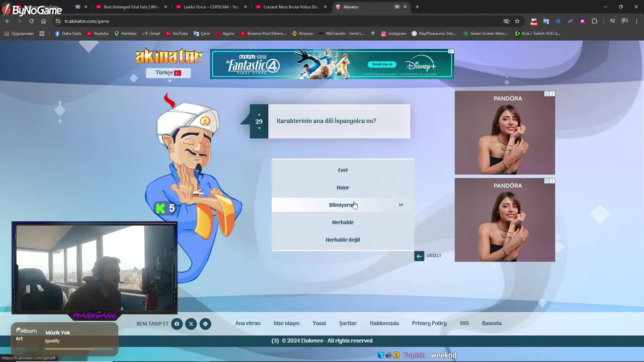Open the instagram bookmark
644x362 pixels.
point(393,34)
